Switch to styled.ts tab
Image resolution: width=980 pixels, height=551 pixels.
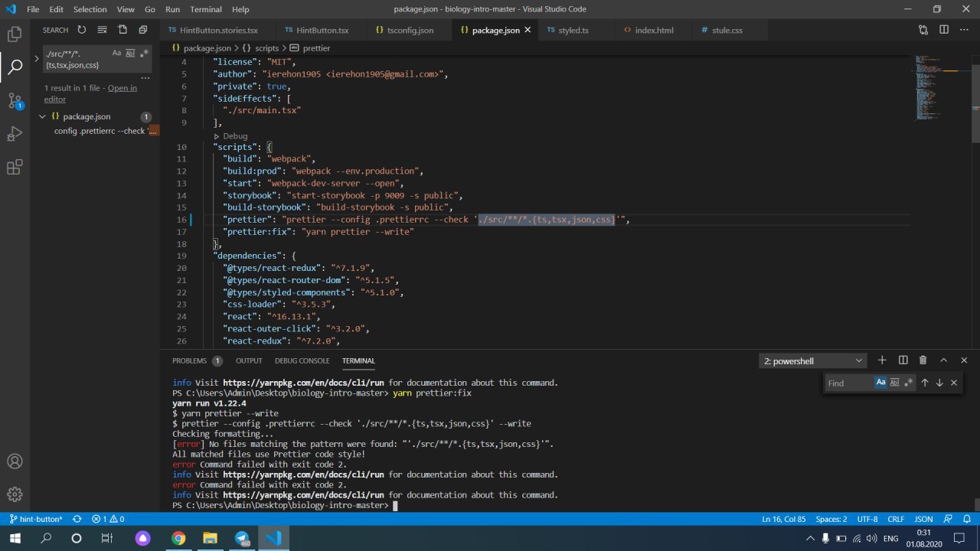pos(573,30)
